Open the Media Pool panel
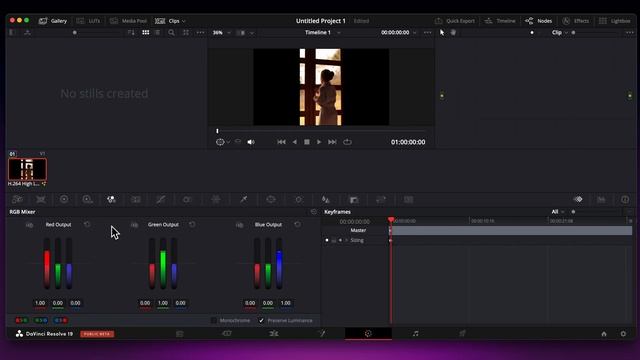Viewport: 640px width, 360px height. click(128, 21)
